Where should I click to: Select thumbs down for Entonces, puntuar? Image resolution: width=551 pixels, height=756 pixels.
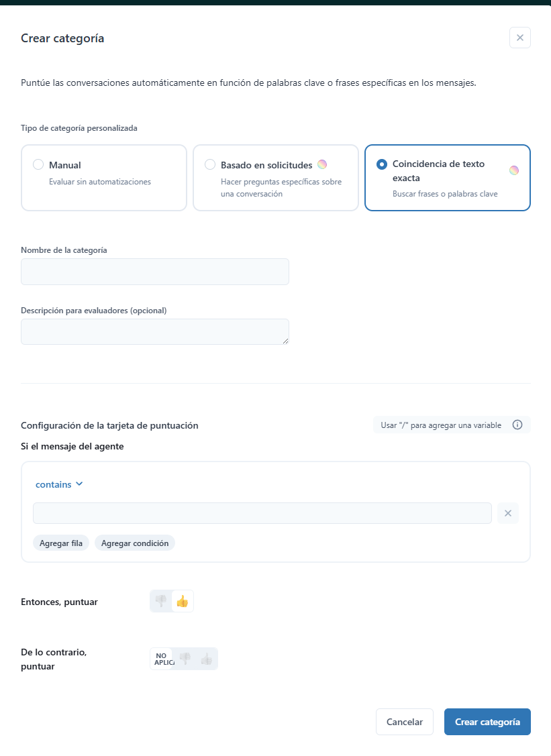pyautogui.click(x=161, y=601)
